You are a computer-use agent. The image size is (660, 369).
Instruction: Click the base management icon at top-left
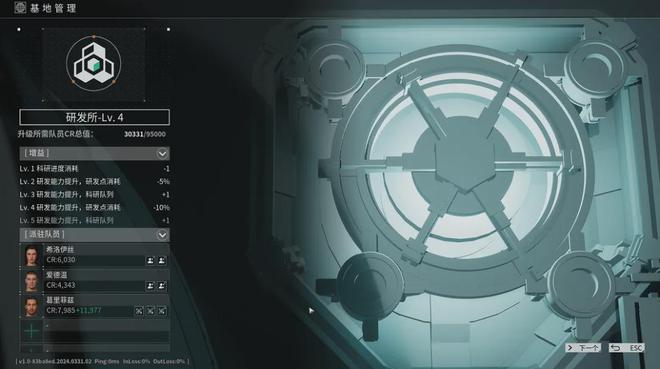[20, 8]
